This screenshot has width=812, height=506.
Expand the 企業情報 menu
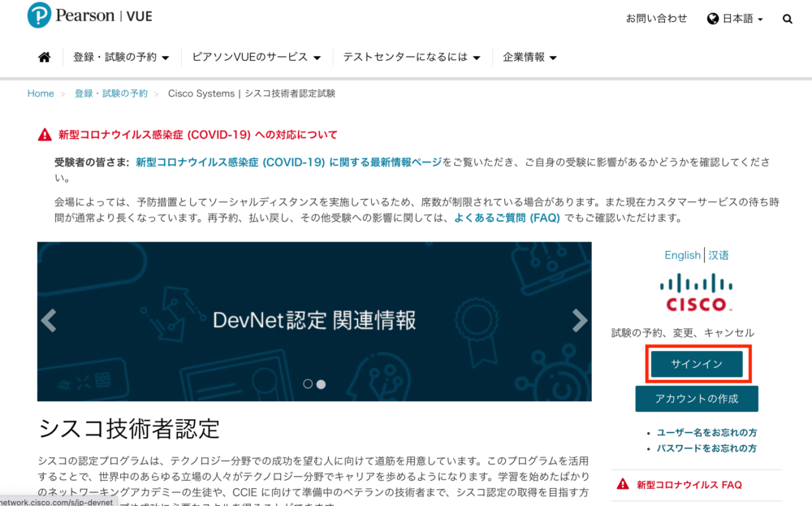pyautogui.click(x=529, y=57)
